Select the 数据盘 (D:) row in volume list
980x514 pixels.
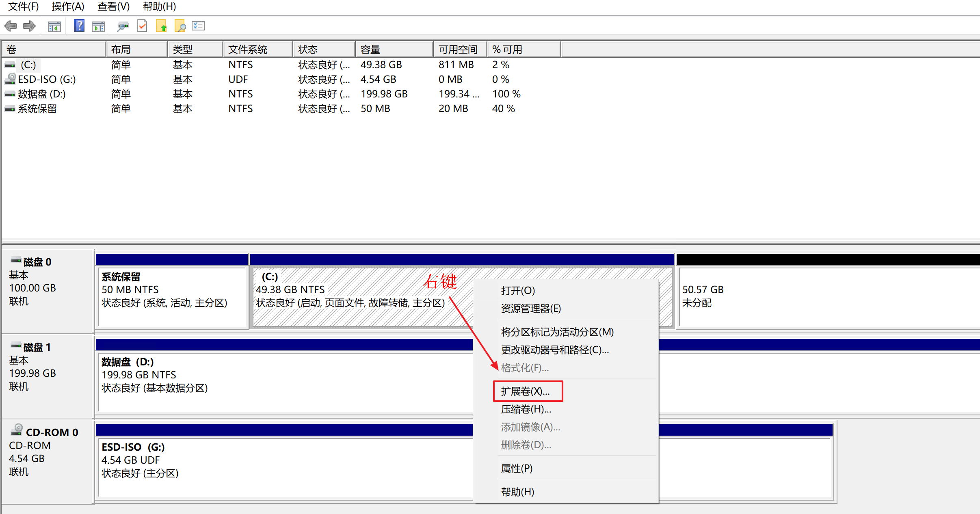click(41, 94)
